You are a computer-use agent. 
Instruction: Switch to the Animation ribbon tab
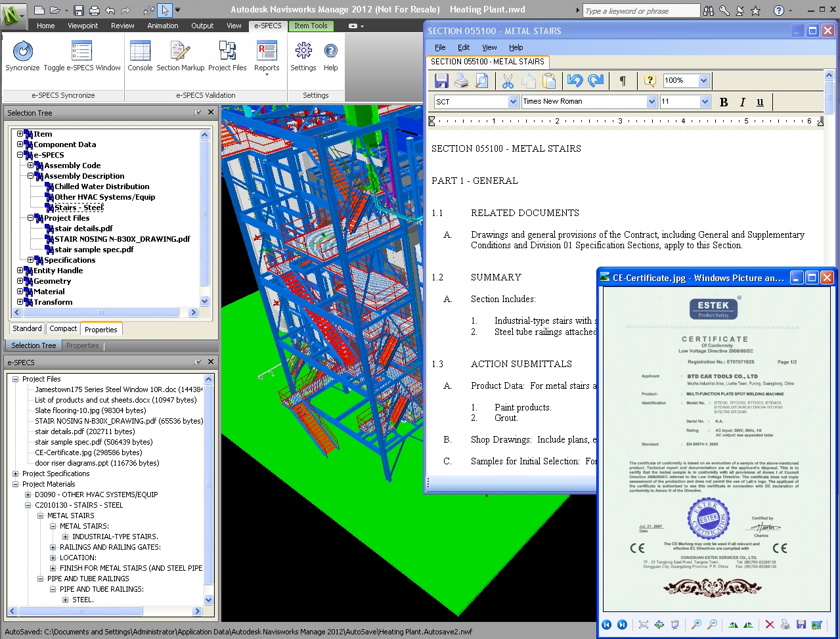tap(163, 26)
